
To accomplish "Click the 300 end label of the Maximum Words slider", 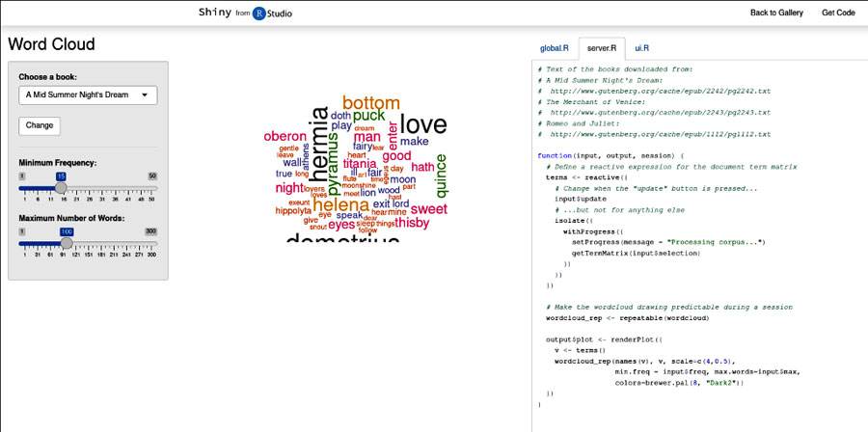I will 150,231.
